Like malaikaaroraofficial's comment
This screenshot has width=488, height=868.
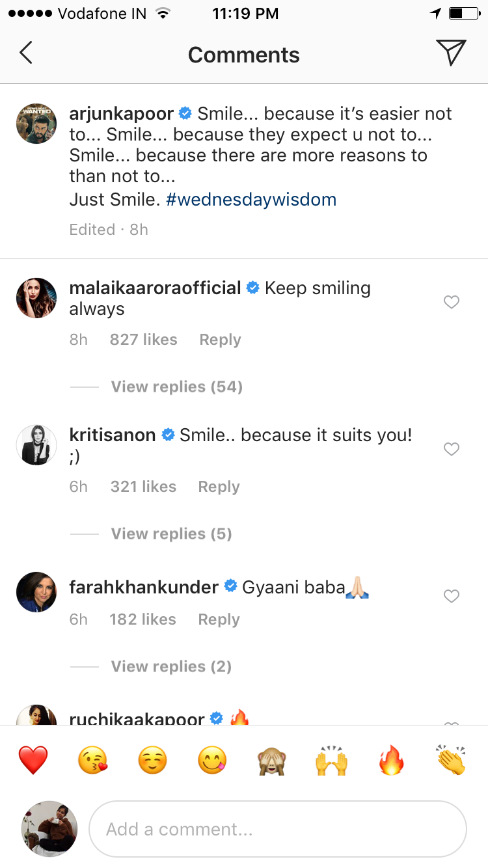tap(451, 302)
